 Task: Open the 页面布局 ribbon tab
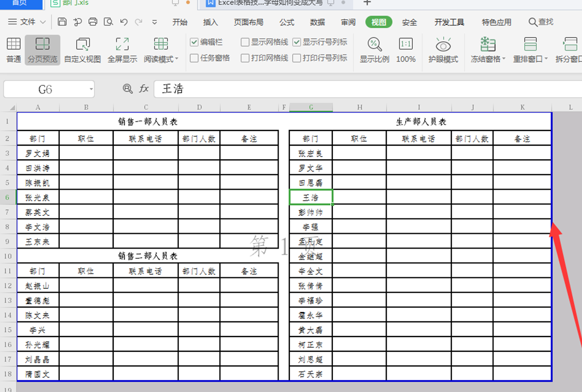pos(249,22)
